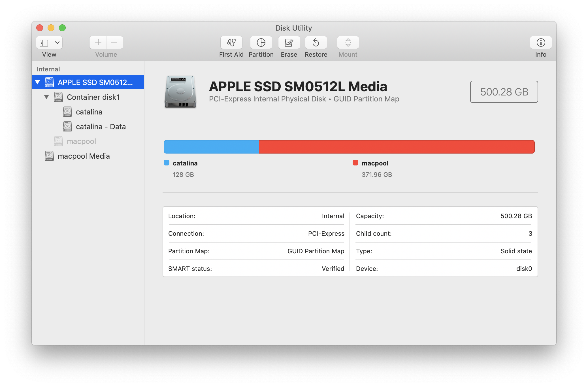Click the Connection value 'PCI-Express'
This screenshot has height=387, width=588.
click(x=326, y=233)
